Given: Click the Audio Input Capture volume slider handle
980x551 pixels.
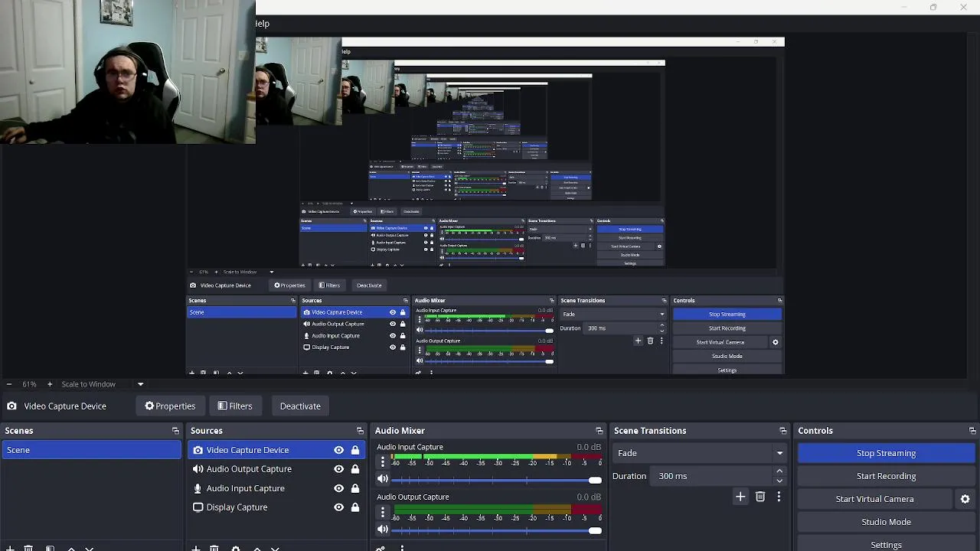Looking at the screenshot, I should 595,480.
